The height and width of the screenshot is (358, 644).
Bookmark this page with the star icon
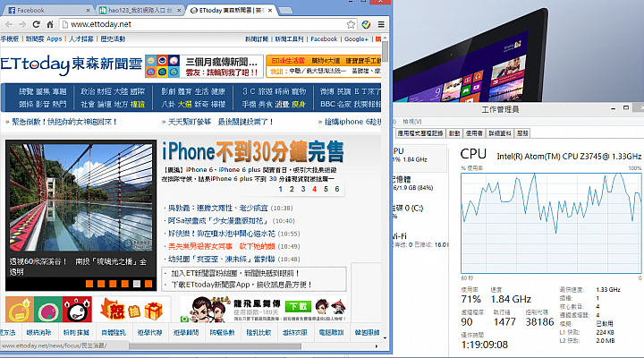pyautogui.click(x=351, y=25)
